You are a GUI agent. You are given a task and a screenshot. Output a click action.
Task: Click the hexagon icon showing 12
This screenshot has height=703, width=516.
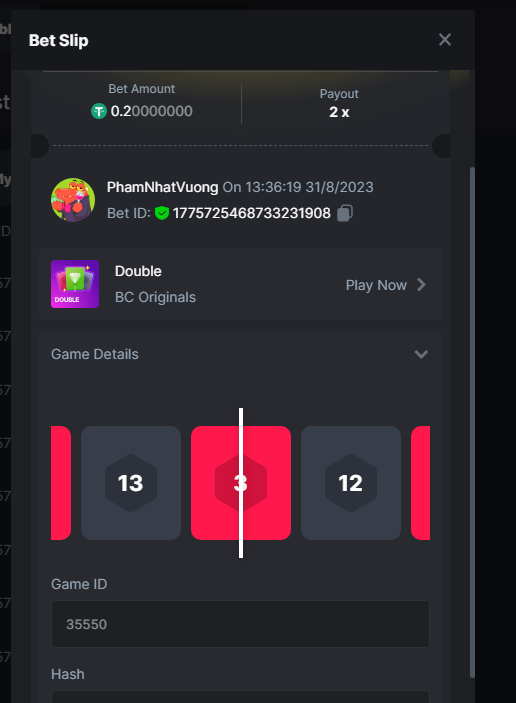351,483
